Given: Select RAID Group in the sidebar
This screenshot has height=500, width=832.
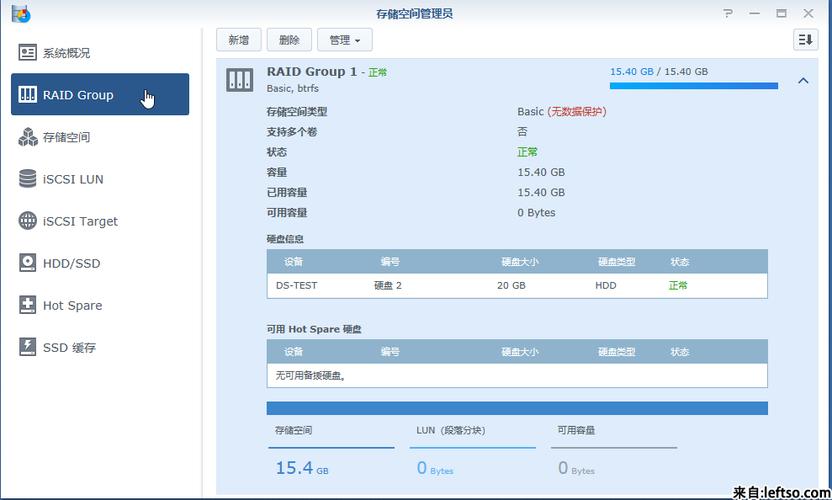Looking at the screenshot, I should (x=100, y=94).
